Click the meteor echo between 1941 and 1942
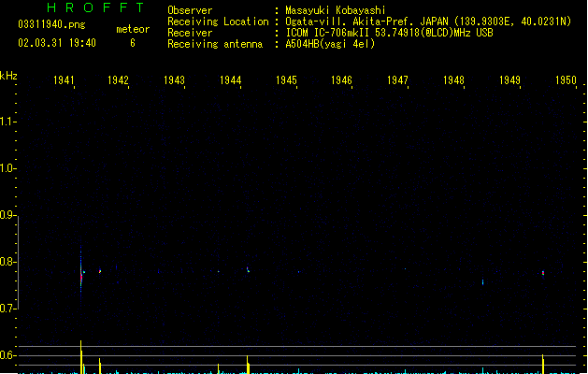 (x=100, y=271)
